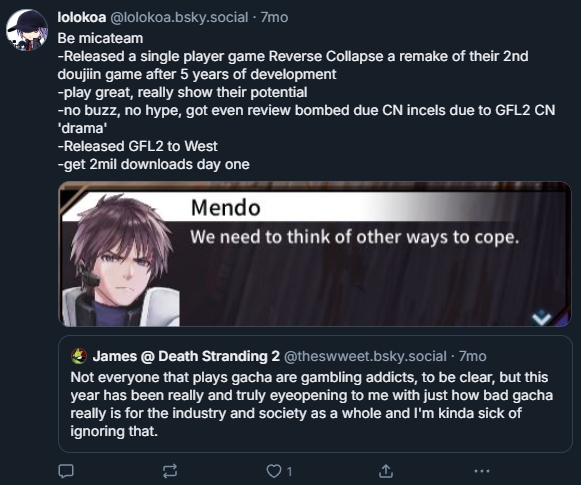
Task: Click the 'Mendo' name banner in the image
Action: click(x=225, y=207)
